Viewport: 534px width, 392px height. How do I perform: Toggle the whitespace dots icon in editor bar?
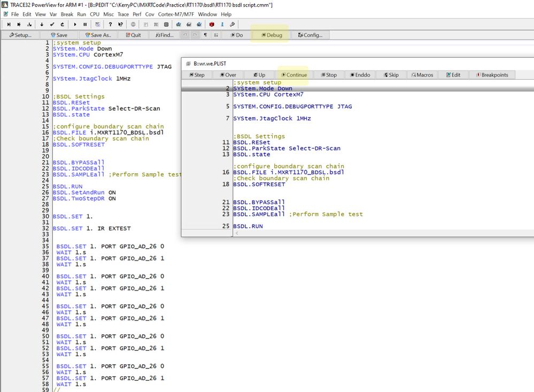216,35
